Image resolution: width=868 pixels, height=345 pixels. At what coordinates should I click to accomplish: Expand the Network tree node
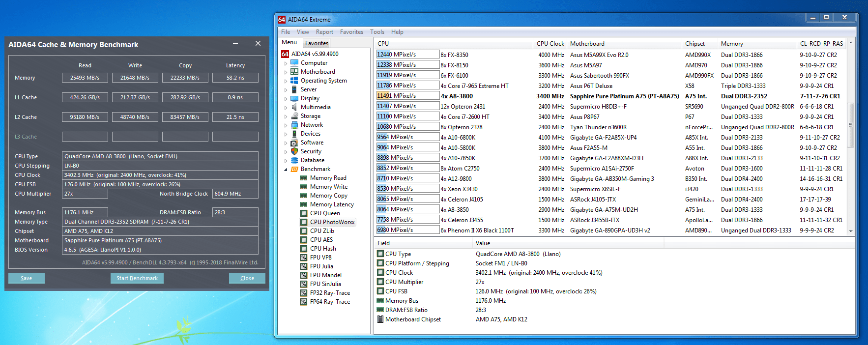pyautogui.click(x=286, y=125)
